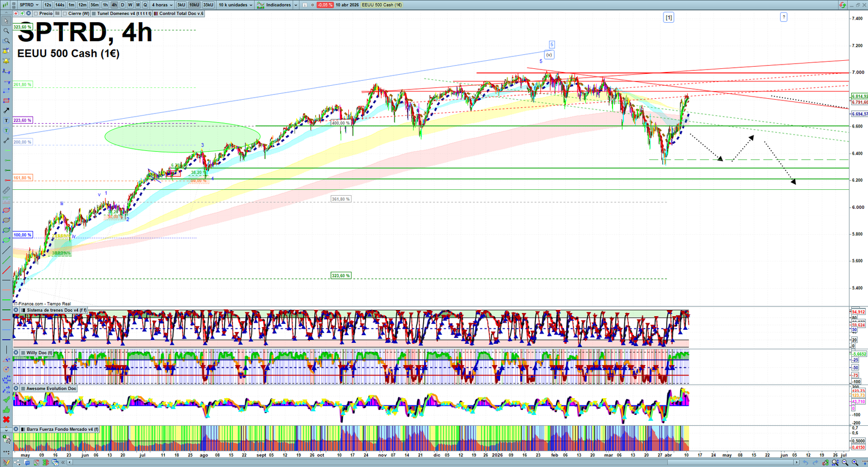Click the Indicadores button
Image resolution: width=868 pixels, height=467 pixels.
274,5
